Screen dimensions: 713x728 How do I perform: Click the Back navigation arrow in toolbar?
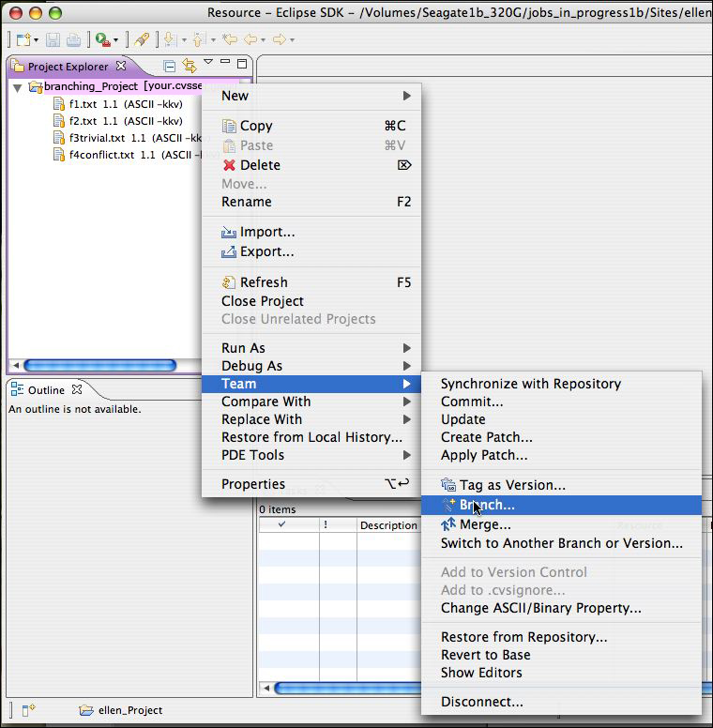[250, 39]
